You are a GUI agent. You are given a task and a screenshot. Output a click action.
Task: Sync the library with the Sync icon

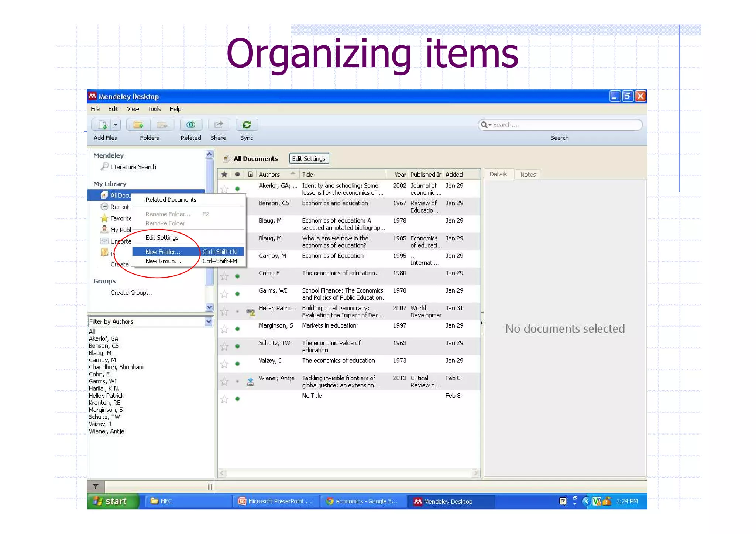coord(247,125)
